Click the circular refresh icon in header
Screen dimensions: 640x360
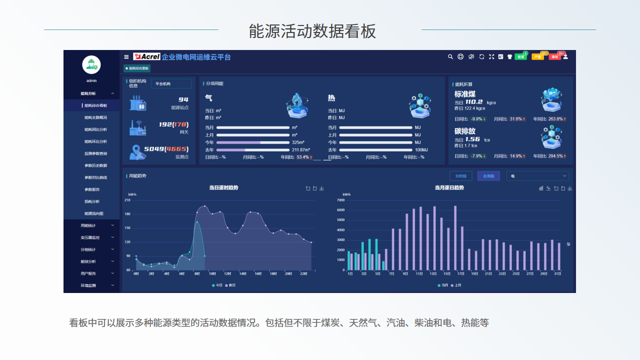(x=482, y=57)
